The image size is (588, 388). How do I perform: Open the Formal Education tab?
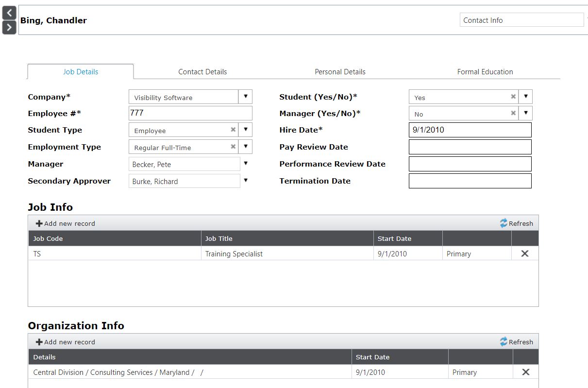point(485,72)
